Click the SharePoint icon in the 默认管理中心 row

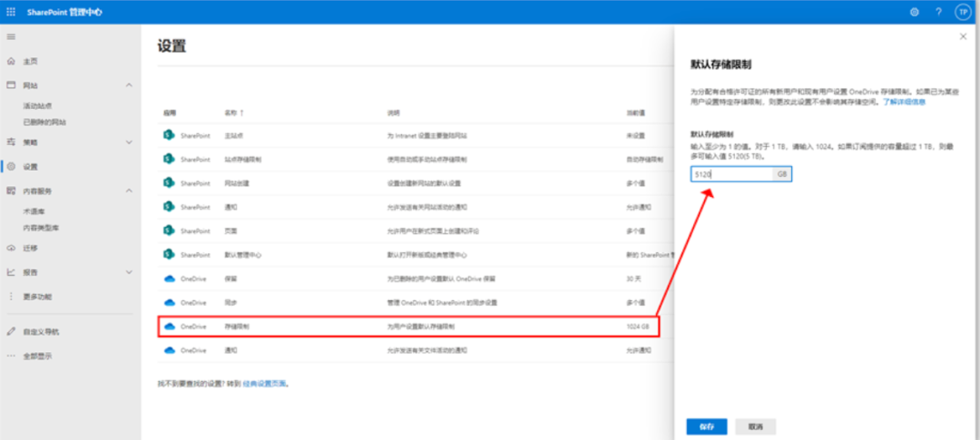click(x=168, y=254)
